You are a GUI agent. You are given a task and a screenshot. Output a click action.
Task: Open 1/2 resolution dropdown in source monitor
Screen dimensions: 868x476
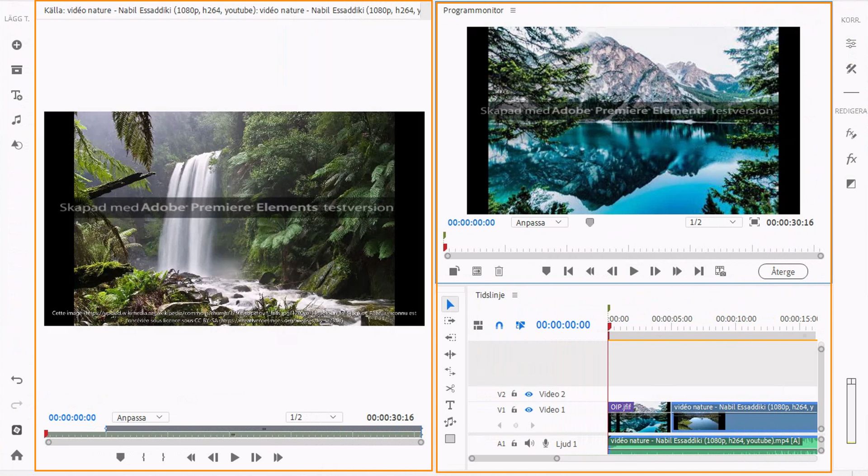[314, 417]
